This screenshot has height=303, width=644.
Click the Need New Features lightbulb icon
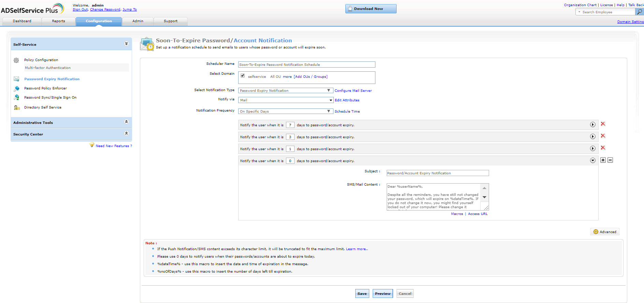[x=92, y=145]
